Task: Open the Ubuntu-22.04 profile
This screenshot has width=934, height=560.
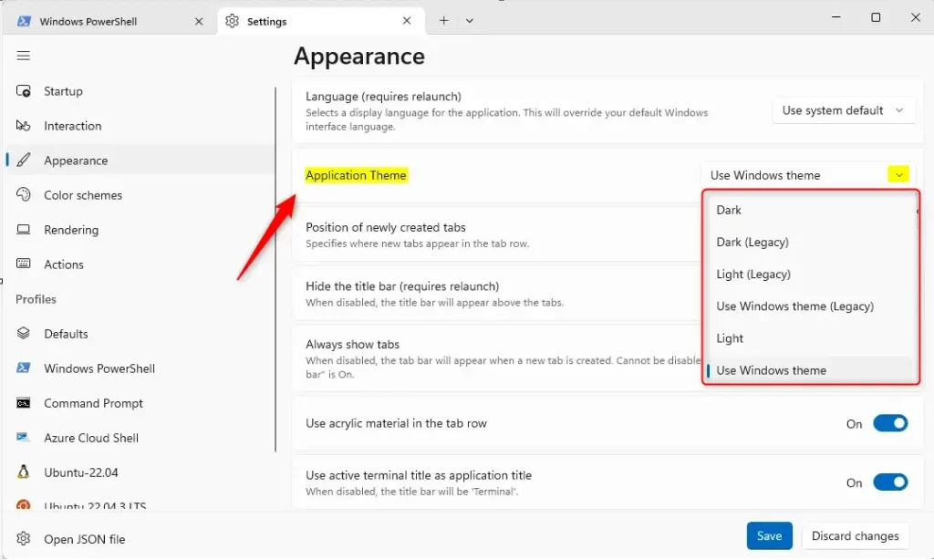Action: point(140,472)
